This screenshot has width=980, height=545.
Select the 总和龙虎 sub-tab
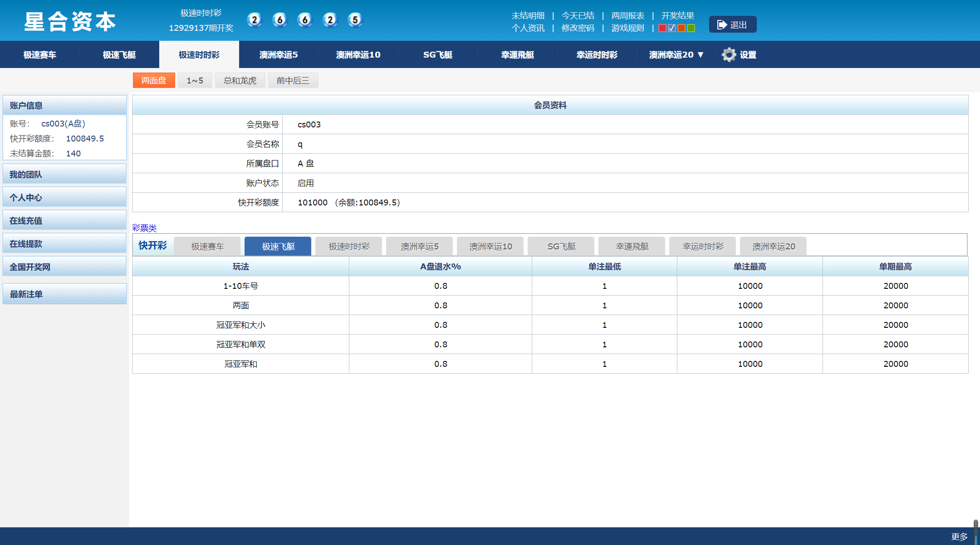tap(240, 80)
